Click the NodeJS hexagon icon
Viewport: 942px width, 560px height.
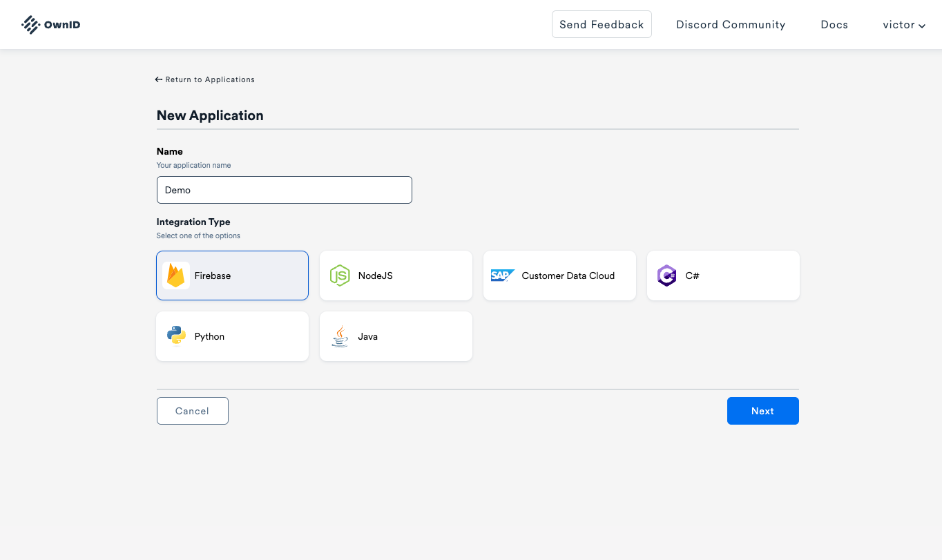pyautogui.click(x=340, y=276)
